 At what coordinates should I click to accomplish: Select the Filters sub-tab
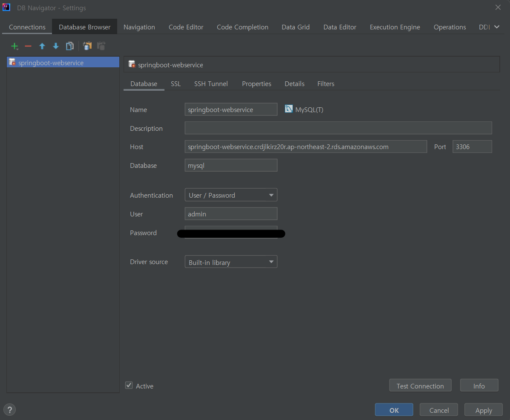(326, 84)
